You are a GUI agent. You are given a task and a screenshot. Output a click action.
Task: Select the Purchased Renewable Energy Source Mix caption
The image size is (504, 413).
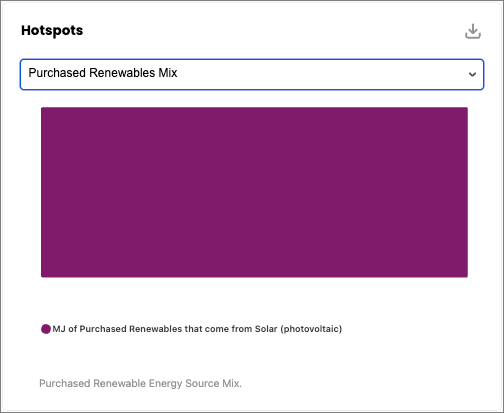tap(140, 383)
